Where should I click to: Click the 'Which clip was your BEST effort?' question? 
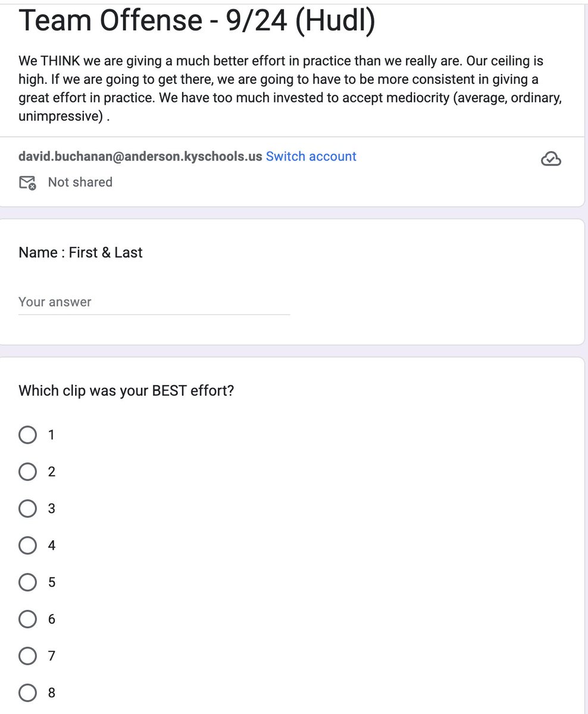(126, 391)
